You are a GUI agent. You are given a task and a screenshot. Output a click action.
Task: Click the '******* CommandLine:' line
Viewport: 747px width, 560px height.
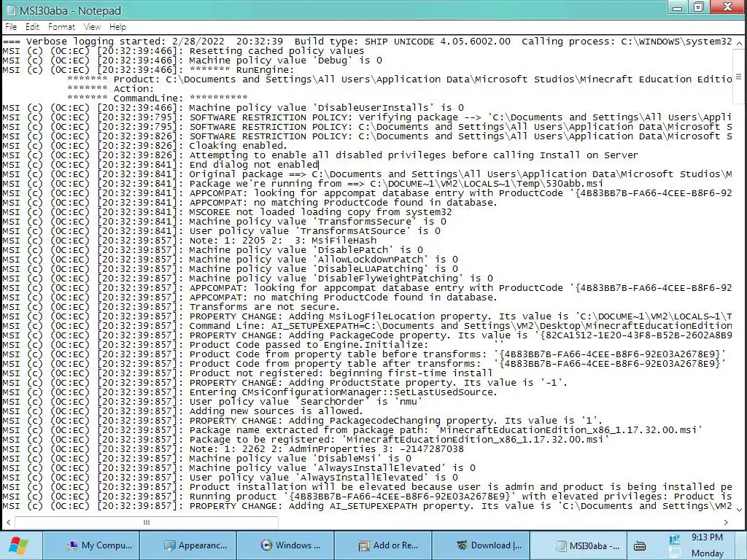(158, 98)
